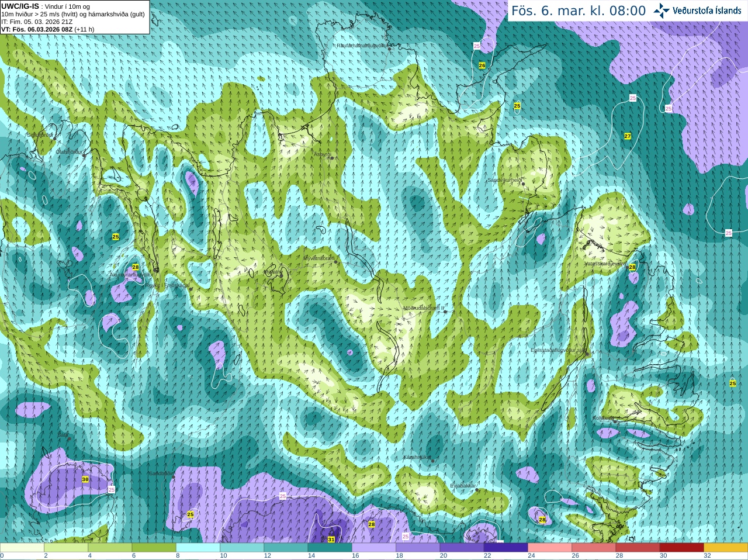Select the Egilsstaðaflugvöllur station marker

(x=587, y=354)
